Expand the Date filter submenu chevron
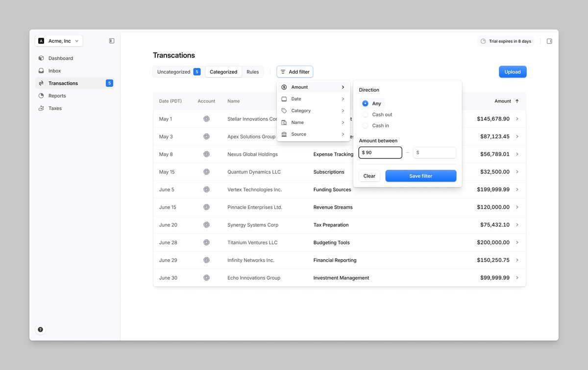 (343, 99)
